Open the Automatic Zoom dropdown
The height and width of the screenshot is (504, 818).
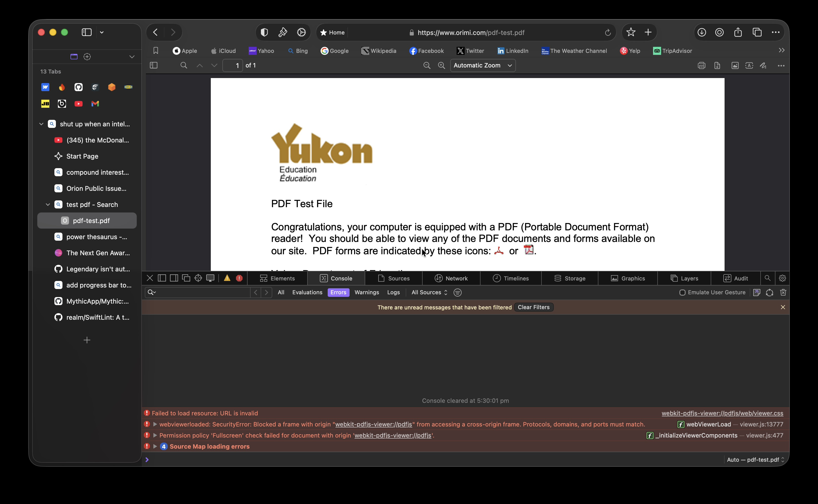pos(483,66)
